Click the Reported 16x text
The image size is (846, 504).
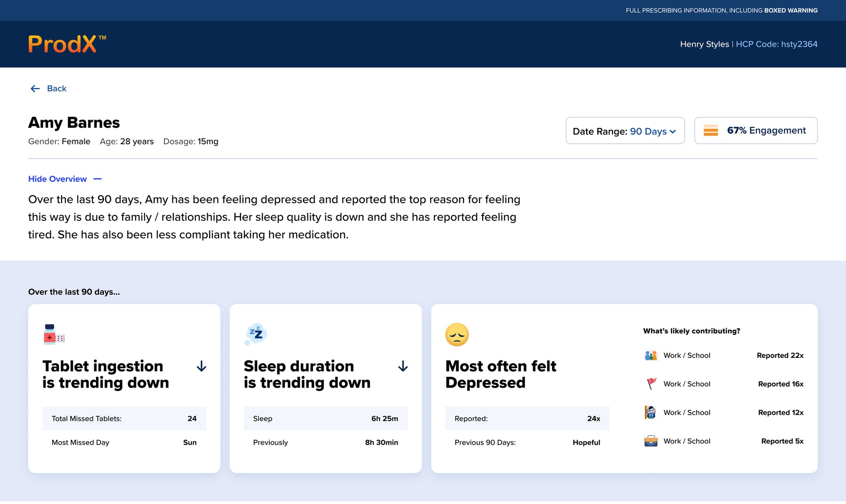(781, 384)
